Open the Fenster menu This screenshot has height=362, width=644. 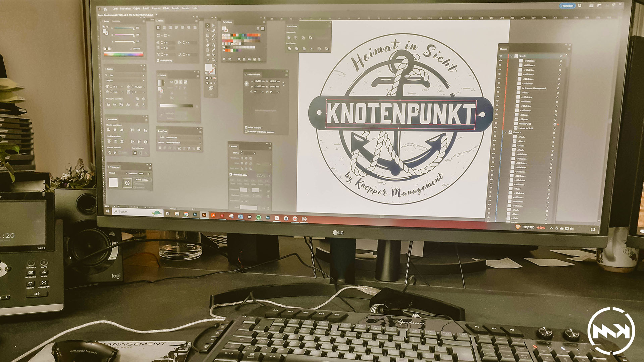coord(186,8)
